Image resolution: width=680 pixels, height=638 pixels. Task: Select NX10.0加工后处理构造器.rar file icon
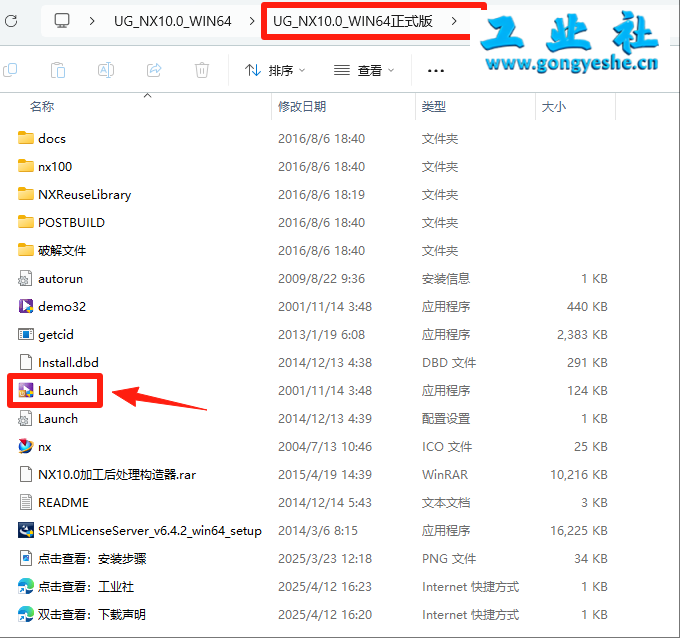click(26, 474)
